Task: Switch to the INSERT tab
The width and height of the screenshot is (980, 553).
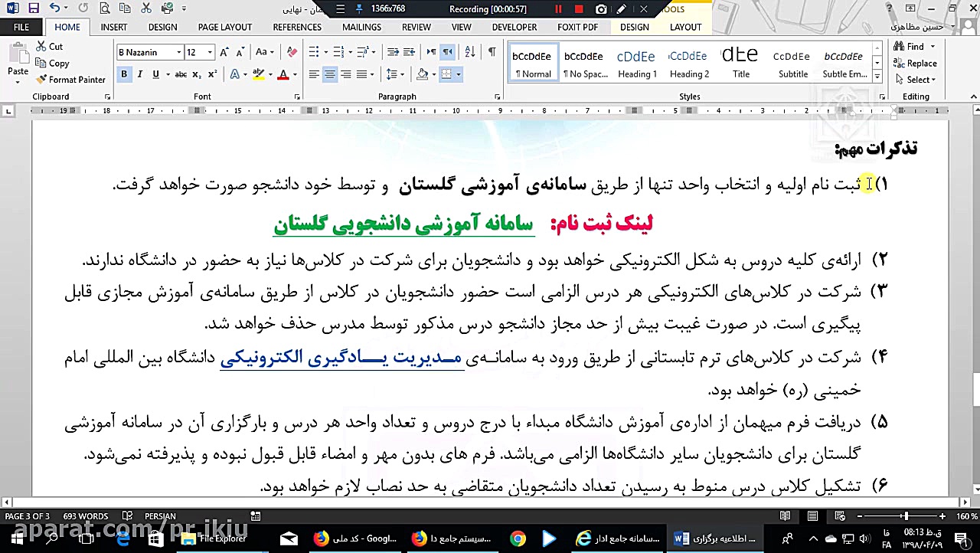Action: (x=114, y=27)
